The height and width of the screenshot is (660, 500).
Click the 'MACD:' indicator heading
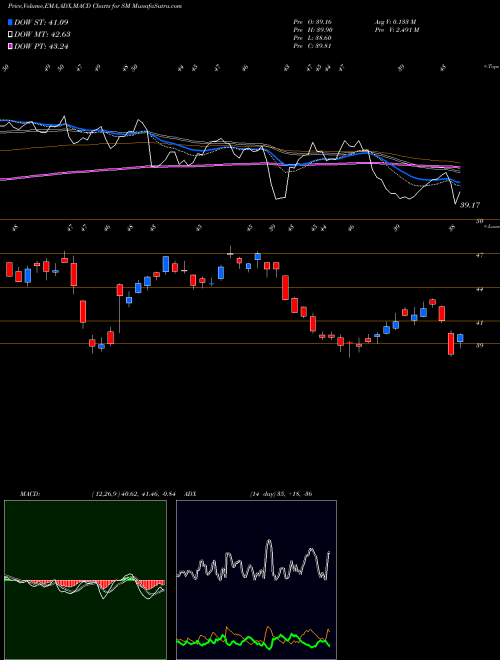(x=30, y=494)
